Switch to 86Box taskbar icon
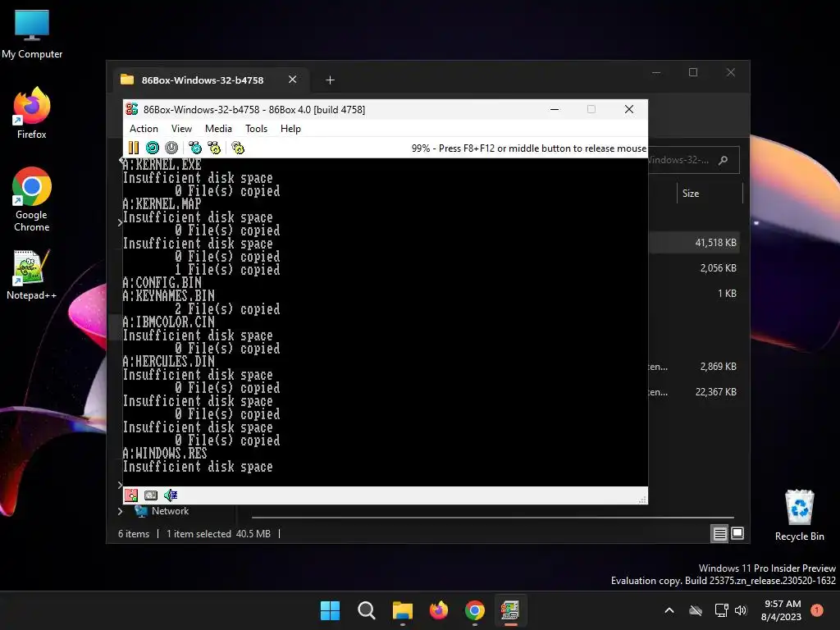This screenshot has width=840, height=630. point(510,610)
